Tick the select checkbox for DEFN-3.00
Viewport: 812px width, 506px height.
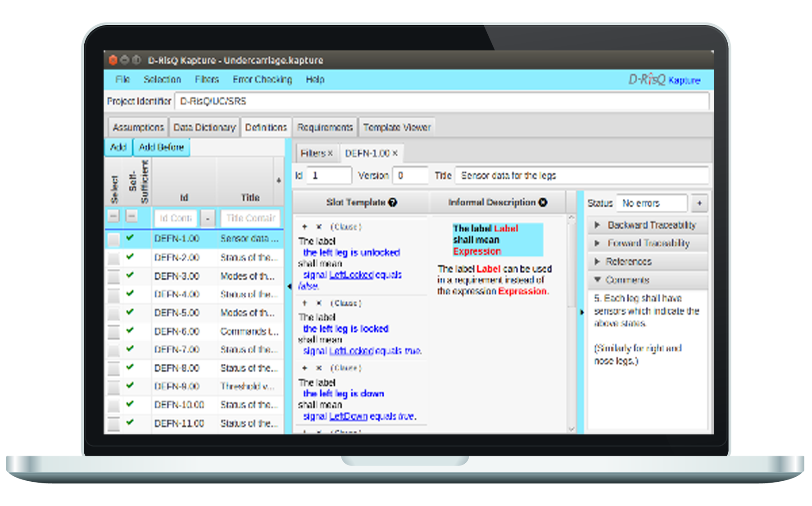[x=114, y=276]
